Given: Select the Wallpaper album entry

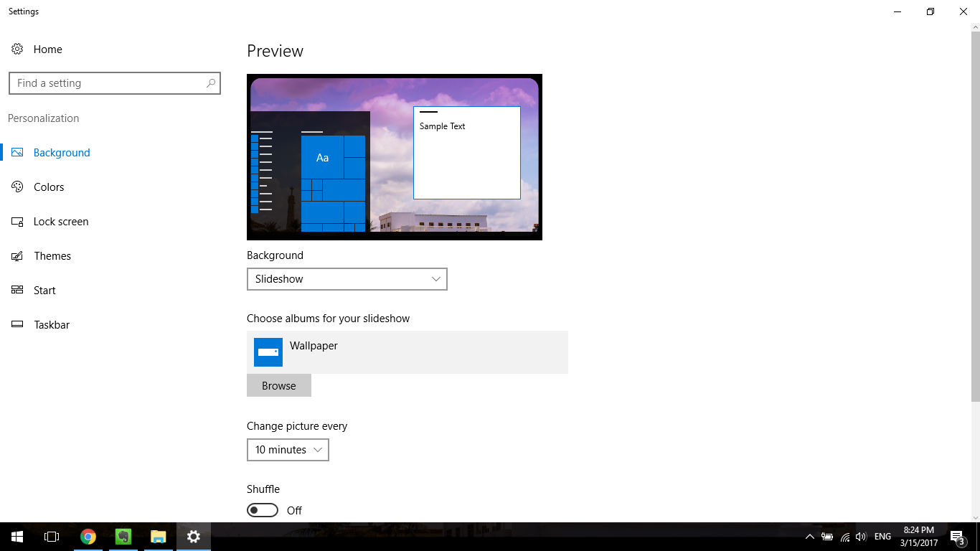Looking at the screenshot, I should click(407, 352).
